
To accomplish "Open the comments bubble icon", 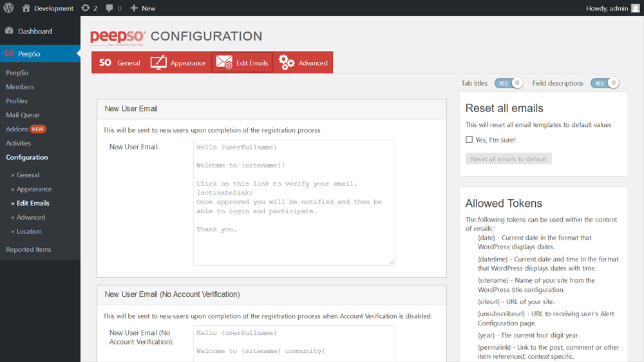I will pyautogui.click(x=109, y=8).
